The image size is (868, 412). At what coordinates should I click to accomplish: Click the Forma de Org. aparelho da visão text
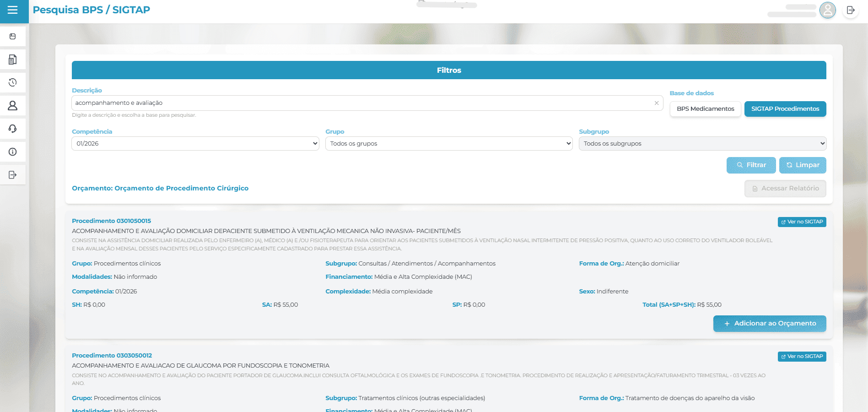pos(667,398)
